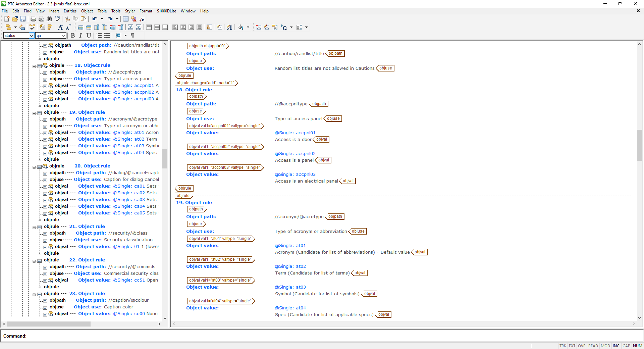The image size is (644, 349).
Task: Toggle bold formatting
Action: tap(73, 36)
